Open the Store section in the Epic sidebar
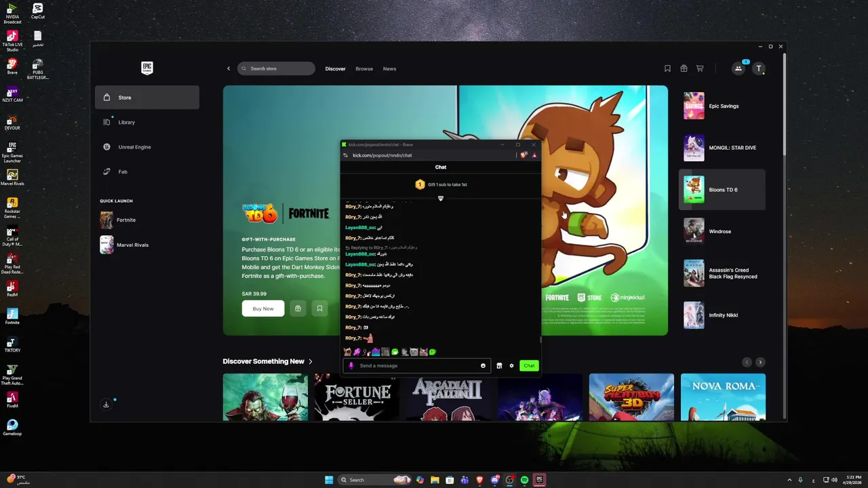The height and width of the screenshot is (488, 868). (147, 98)
